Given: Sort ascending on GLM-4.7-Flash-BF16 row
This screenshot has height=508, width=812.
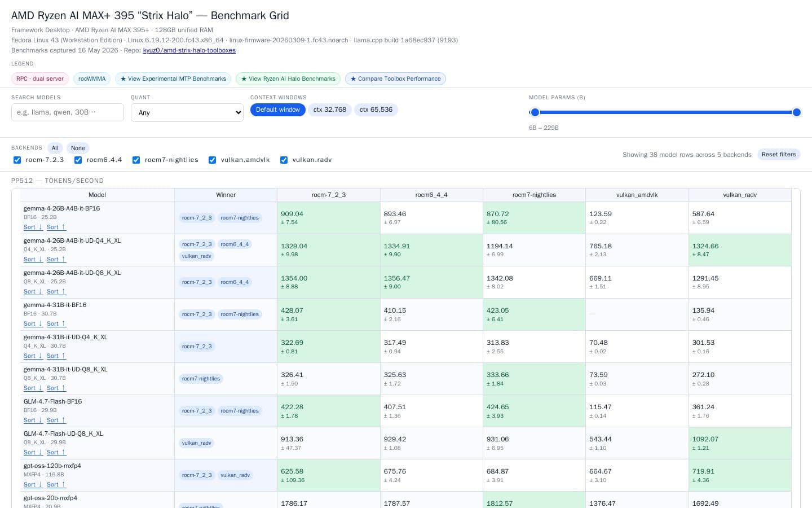Looking at the screenshot, I should click(56, 420).
